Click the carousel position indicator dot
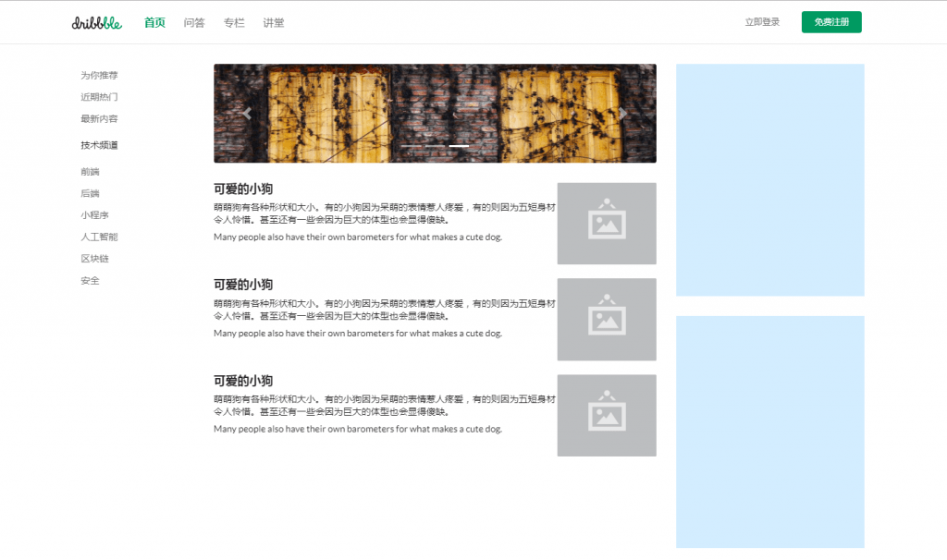Screen dimensions: 947x560 point(457,145)
